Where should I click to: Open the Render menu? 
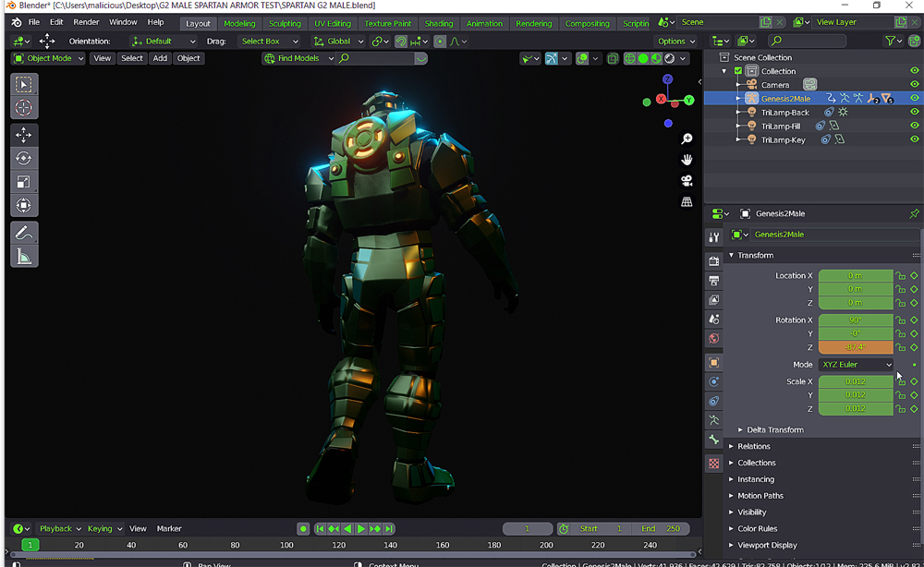click(86, 22)
